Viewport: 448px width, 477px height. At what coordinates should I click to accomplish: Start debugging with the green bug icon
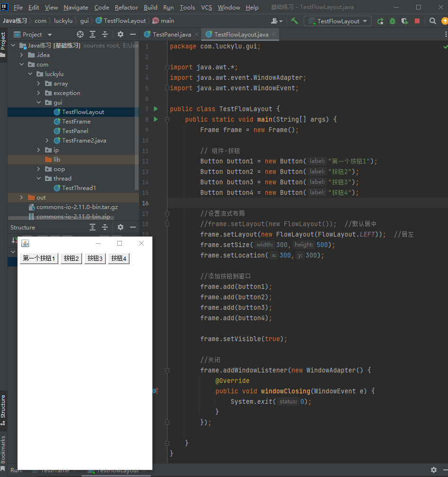tap(392, 21)
